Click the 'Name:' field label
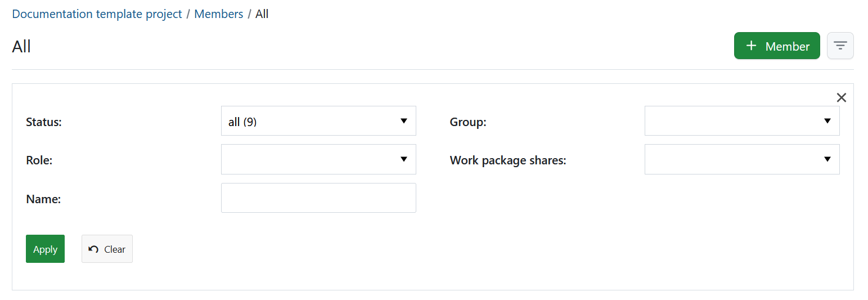868x300 pixels. point(43,199)
